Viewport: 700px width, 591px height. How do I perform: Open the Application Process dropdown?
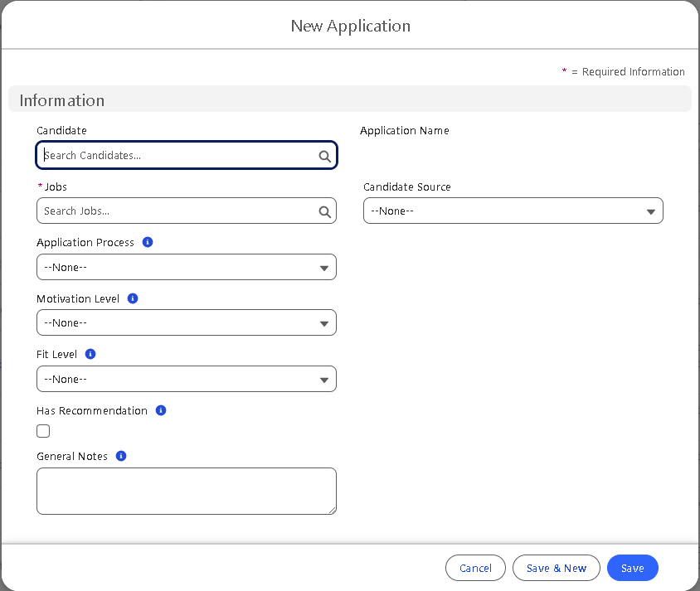tap(187, 267)
